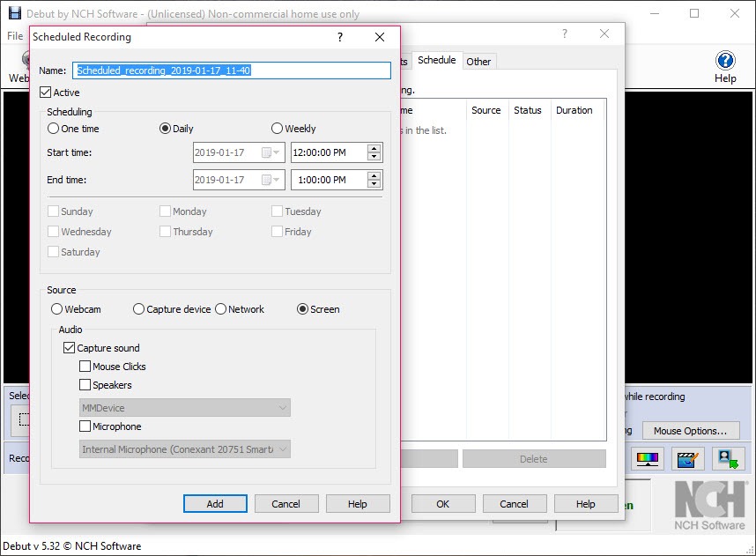Increase the End time with the up arrow
This screenshot has height=556, width=756.
[x=374, y=175]
